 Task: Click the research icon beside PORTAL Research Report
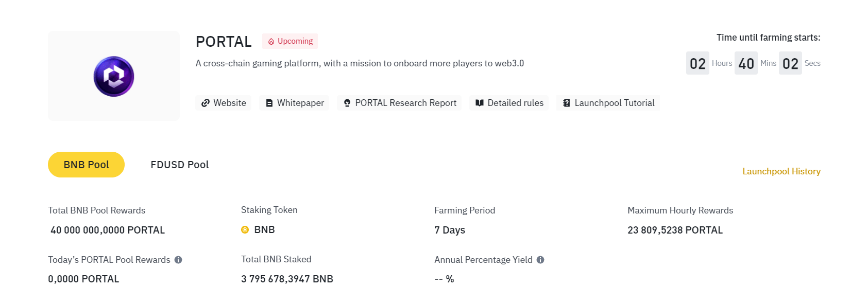point(347,103)
